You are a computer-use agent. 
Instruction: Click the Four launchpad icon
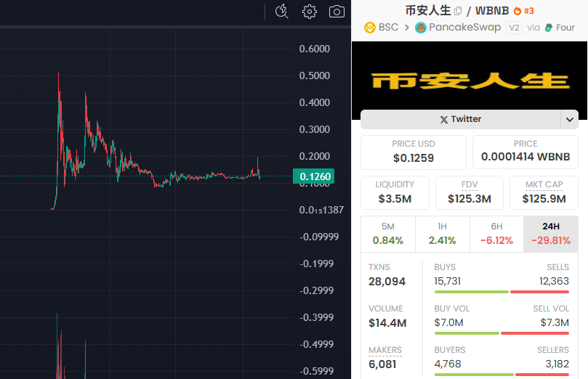pos(549,28)
